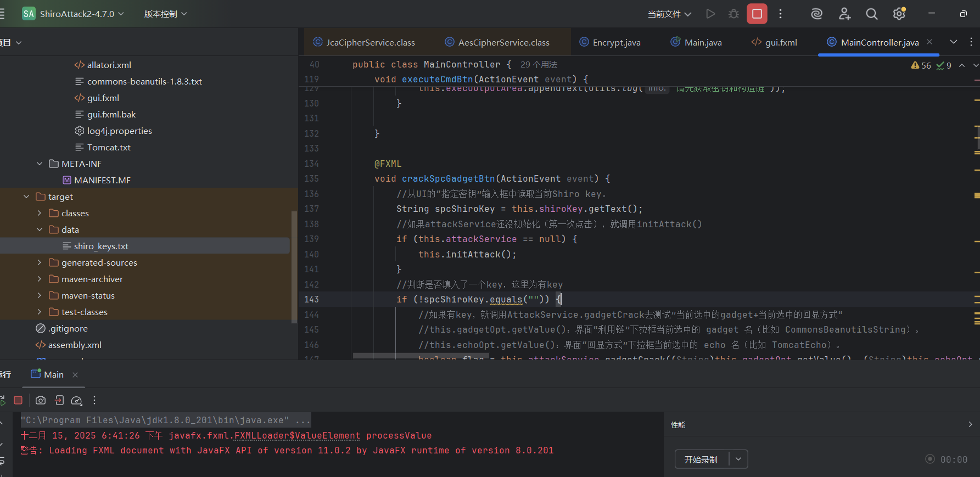This screenshot has width=980, height=477.
Task: Open the IDE settings gear menu
Action: click(899, 14)
